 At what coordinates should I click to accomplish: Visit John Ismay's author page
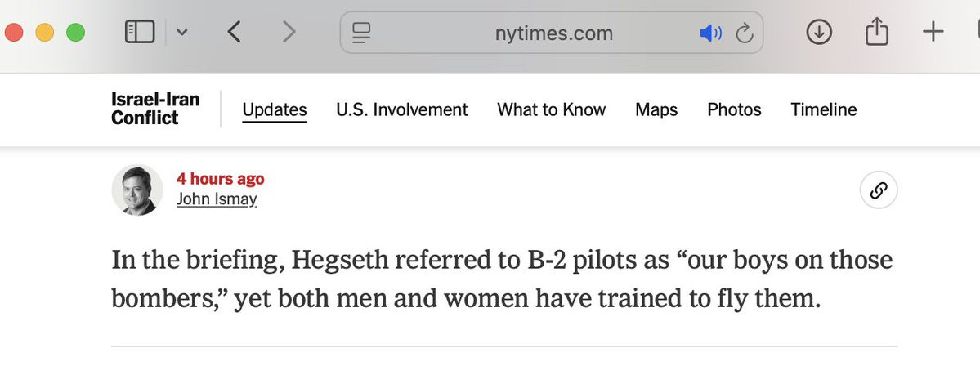[x=217, y=199]
